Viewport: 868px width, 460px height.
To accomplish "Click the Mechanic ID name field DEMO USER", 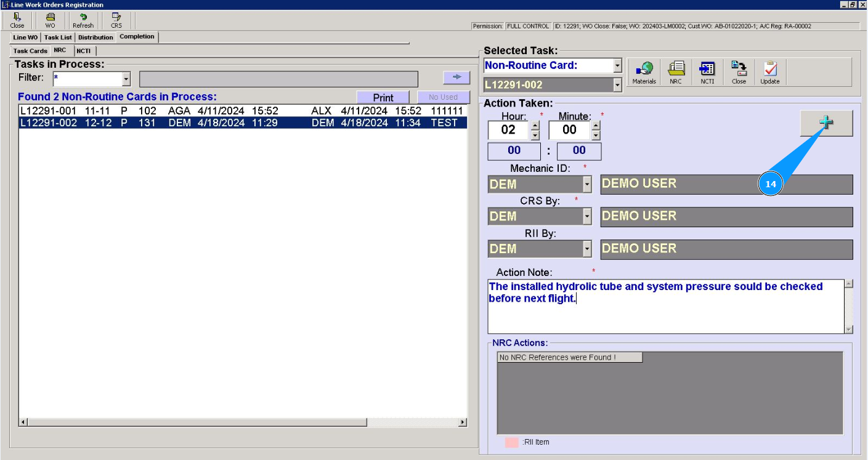I will click(727, 184).
